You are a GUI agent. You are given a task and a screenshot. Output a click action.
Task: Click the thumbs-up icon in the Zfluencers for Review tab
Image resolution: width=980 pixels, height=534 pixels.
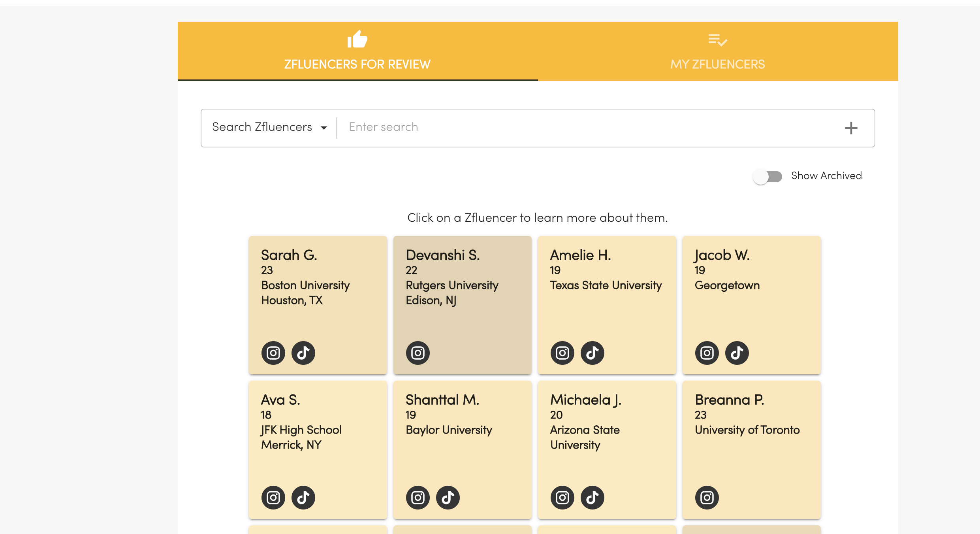(357, 39)
